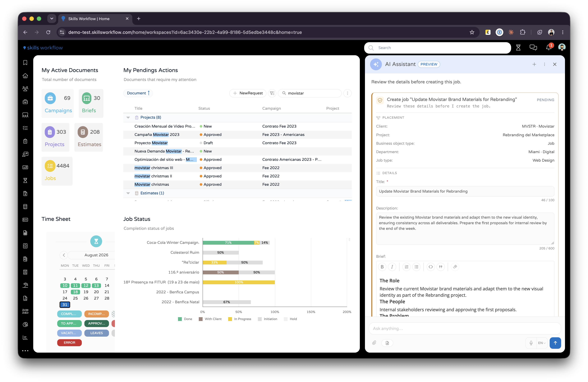Open a new browser tab

pos(139,19)
